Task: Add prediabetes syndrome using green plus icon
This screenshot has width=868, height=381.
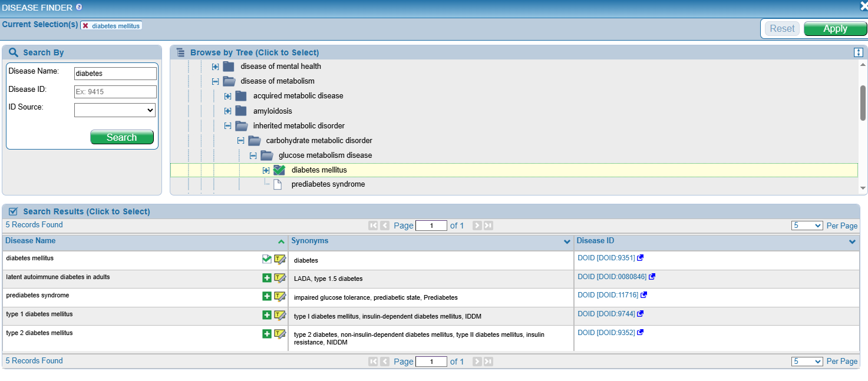Action: (x=267, y=296)
